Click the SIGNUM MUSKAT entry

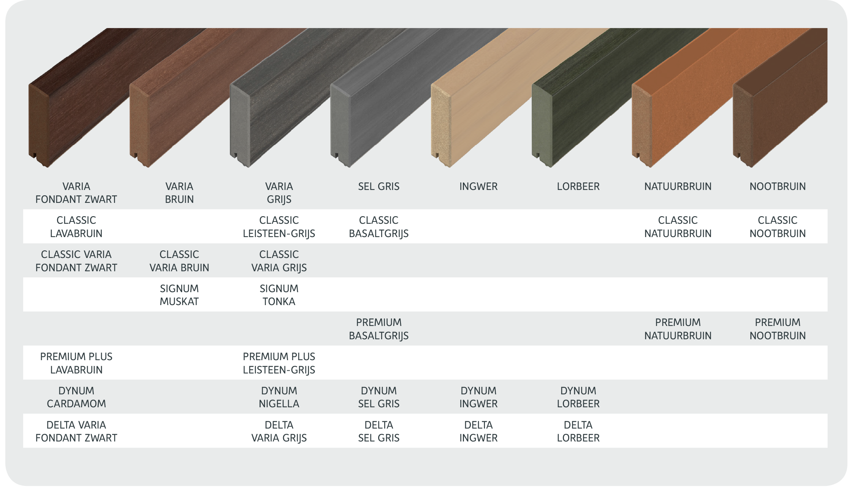(x=179, y=295)
